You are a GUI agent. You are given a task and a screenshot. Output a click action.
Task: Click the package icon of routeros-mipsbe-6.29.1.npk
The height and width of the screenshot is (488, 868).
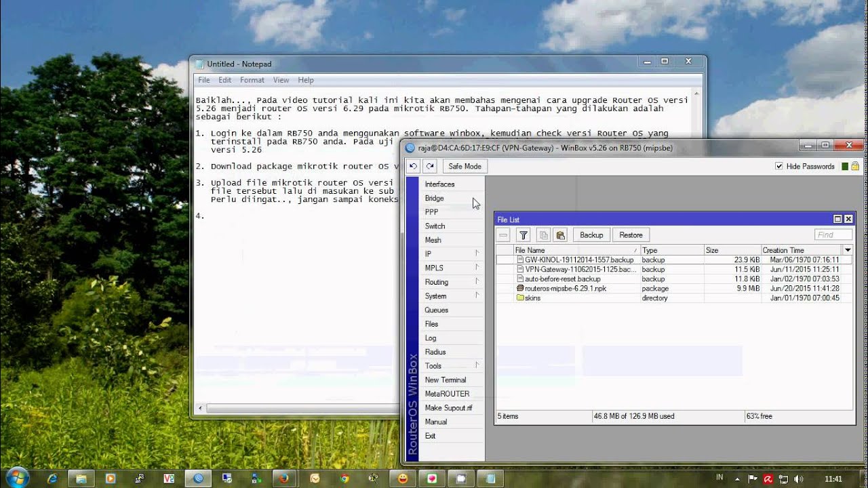520,288
